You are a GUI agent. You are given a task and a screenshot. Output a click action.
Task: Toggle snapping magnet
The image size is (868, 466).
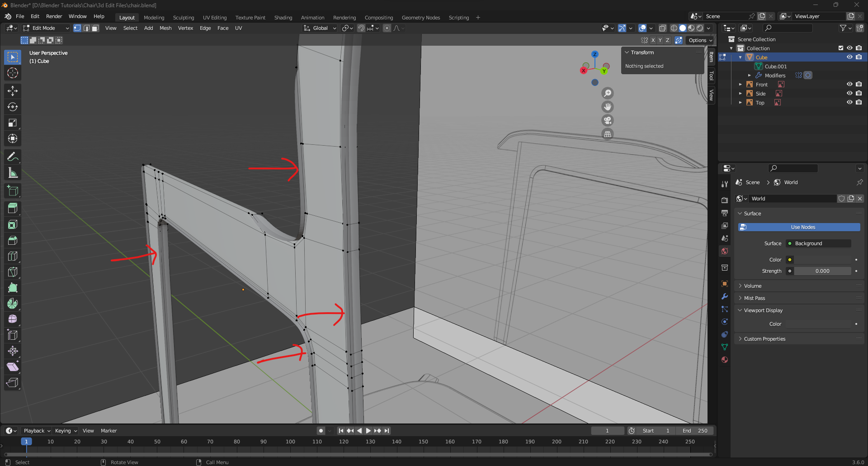(361, 28)
